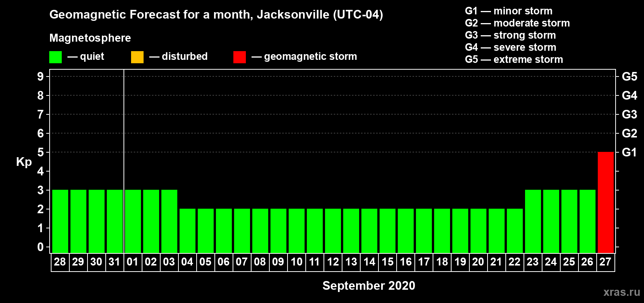Click the bar above date 15
Viewport: 644px width, 303px height.
pyautogui.click(x=388, y=231)
